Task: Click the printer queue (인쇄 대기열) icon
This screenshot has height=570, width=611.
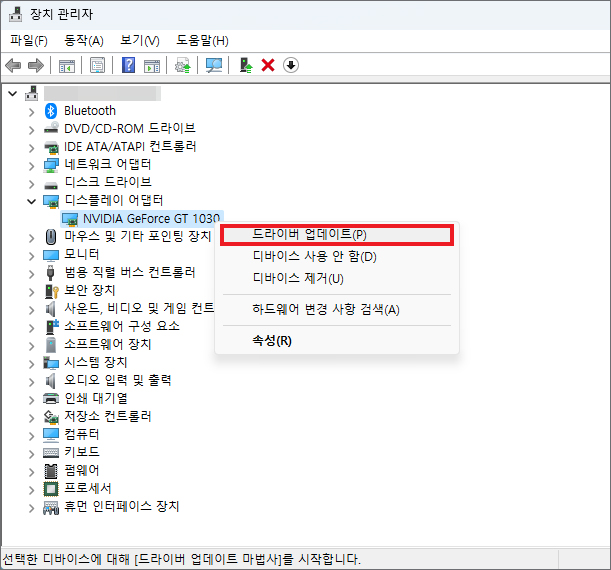Action: click(x=51, y=399)
